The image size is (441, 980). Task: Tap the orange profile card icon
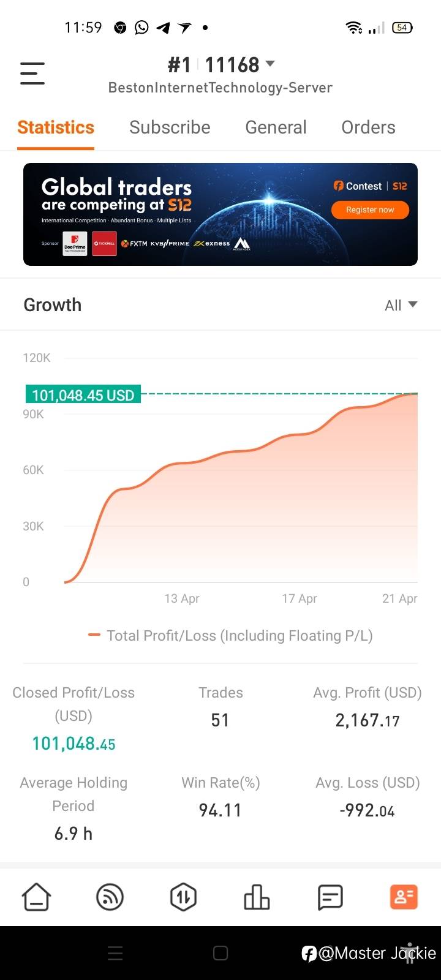[x=404, y=897]
